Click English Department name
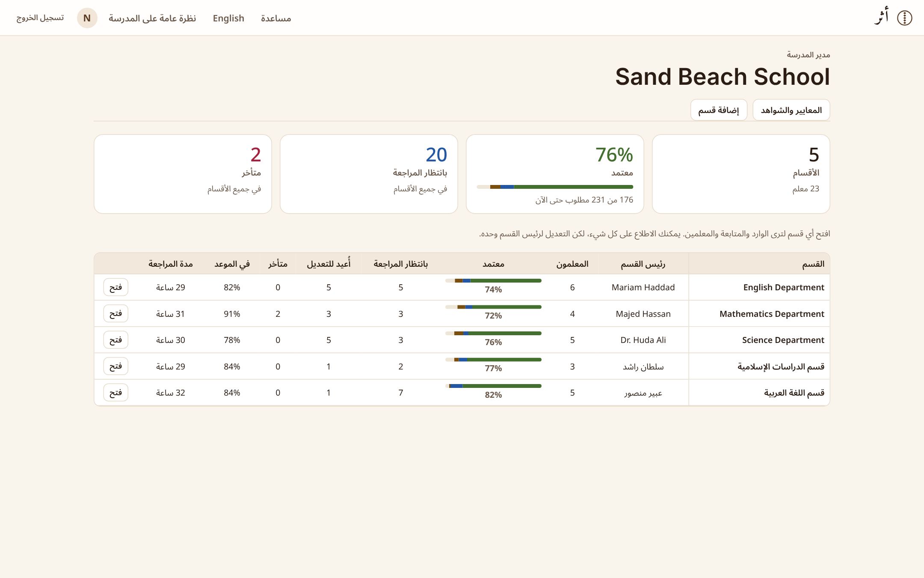This screenshot has width=924, height=578. pos(784,287)
